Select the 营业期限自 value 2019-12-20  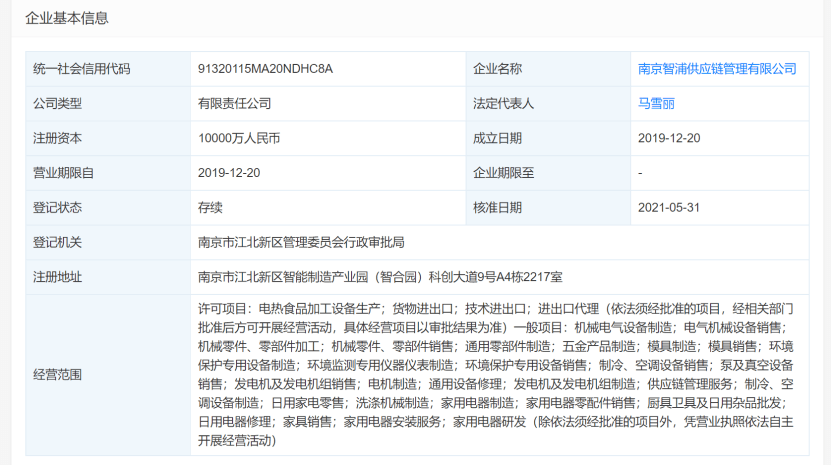pyautogui.click(x=229, y=173)
